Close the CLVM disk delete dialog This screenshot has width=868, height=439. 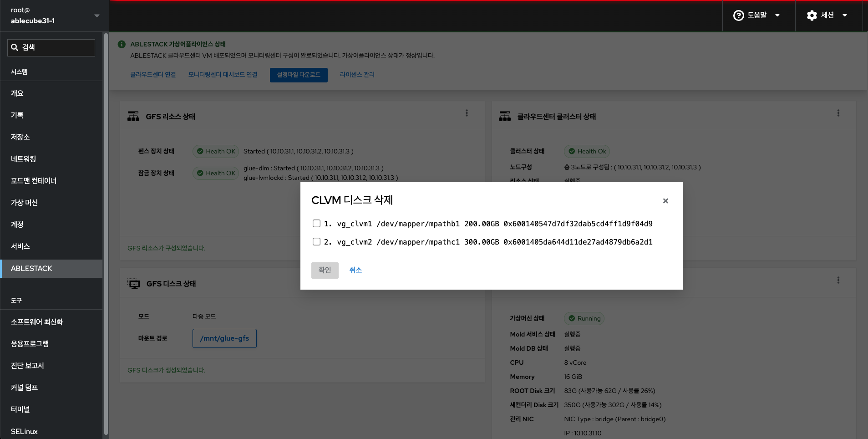(665, 201)
